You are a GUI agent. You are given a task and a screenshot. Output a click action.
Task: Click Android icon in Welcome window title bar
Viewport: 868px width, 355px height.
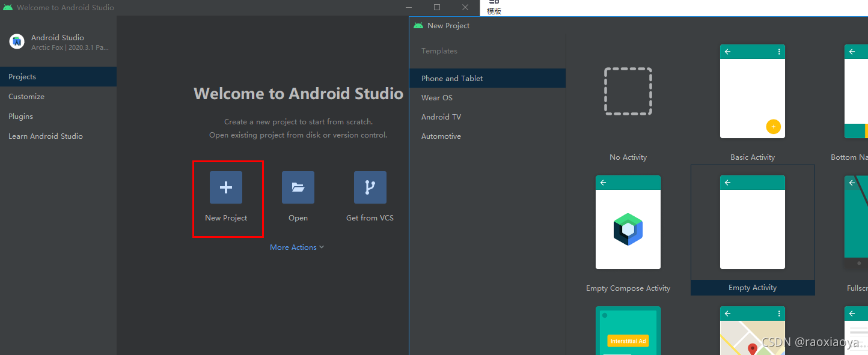point(8,8)
